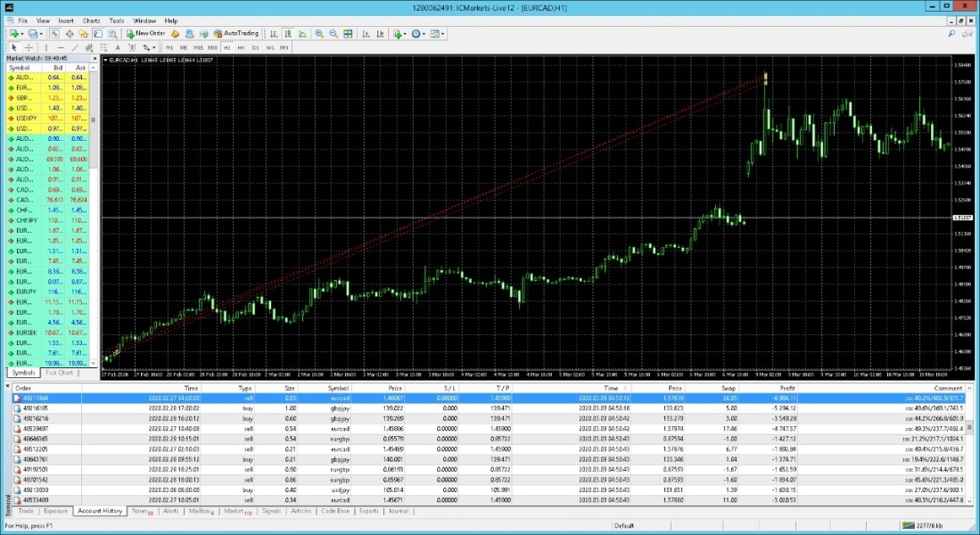Select the Text label tool
980x535 pixels.
click(117, 47)
